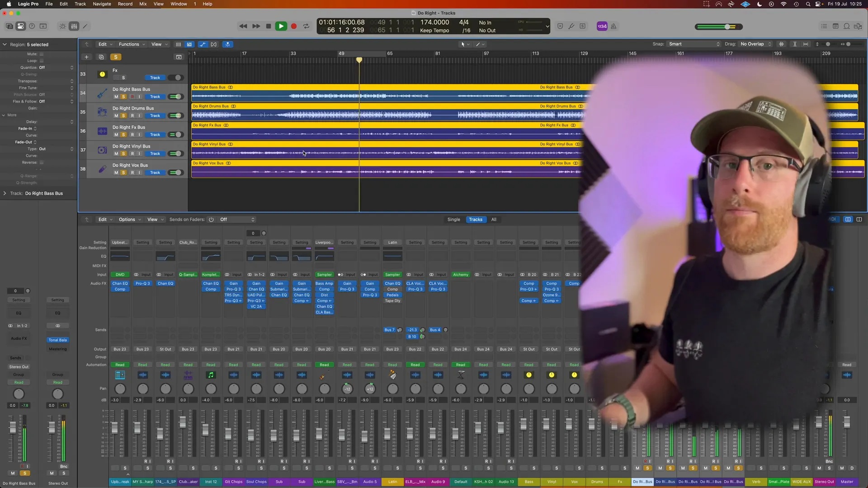Click the Duplicate Track icon
Viewport: 868px width, 488px height.
click(101, 57)
